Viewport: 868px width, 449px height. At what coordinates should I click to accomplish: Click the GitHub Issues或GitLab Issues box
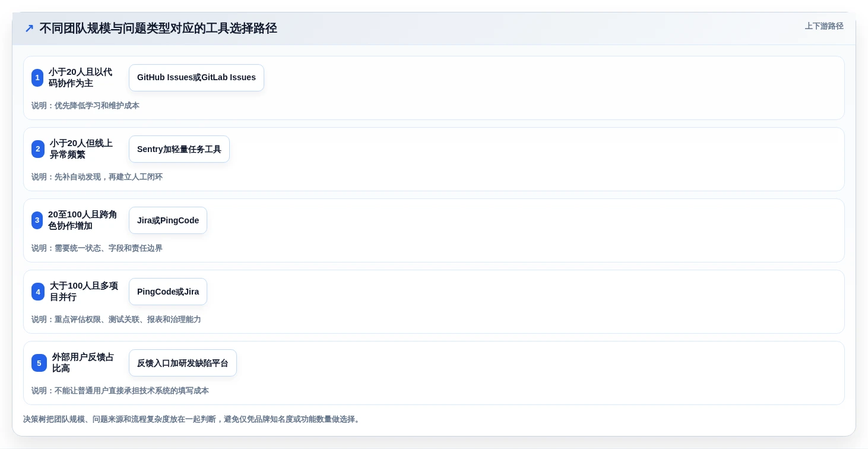197,78
